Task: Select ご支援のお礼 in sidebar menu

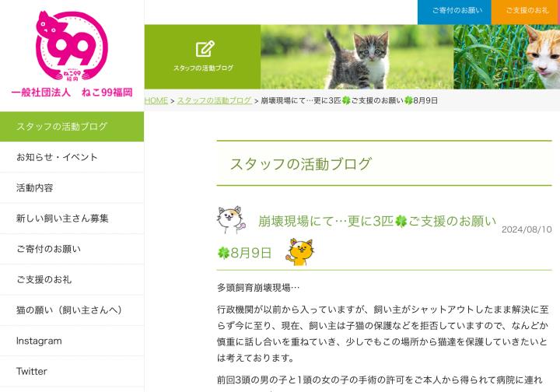Action: pos(72,279)
